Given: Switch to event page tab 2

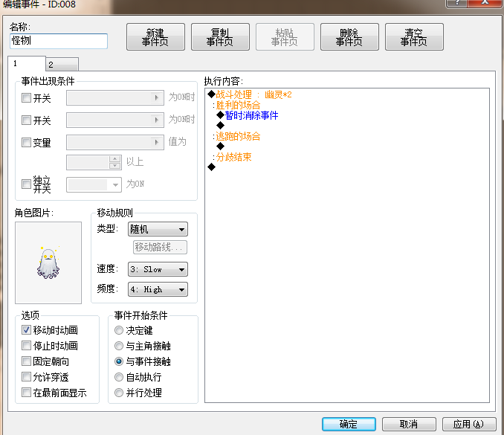Looking at the screenshot, I should [62, 64].
